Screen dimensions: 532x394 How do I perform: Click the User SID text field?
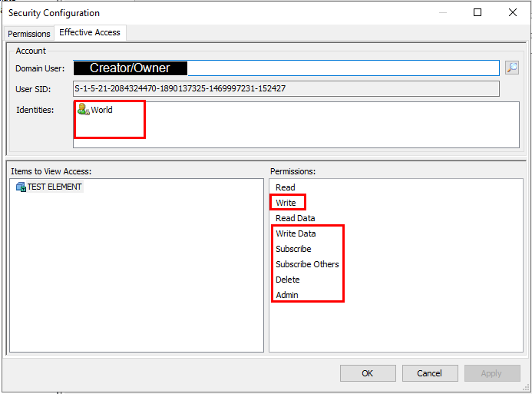[x=286, y=89]
